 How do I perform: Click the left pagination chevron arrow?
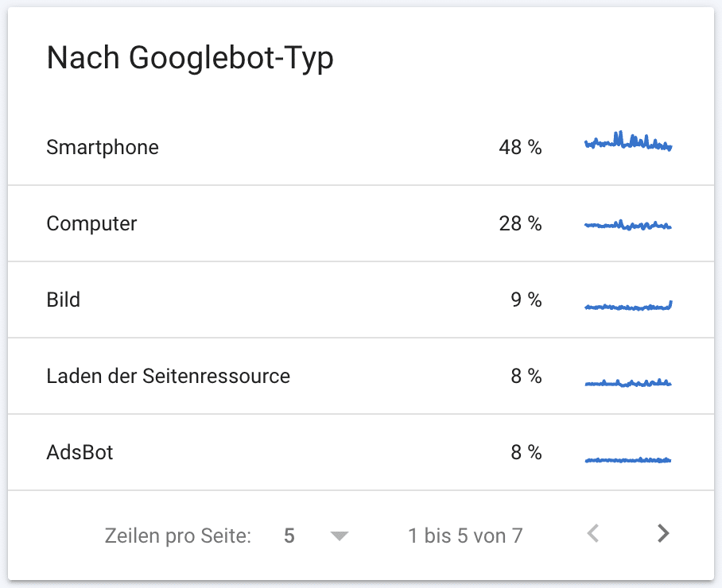[x=592, y=534]
